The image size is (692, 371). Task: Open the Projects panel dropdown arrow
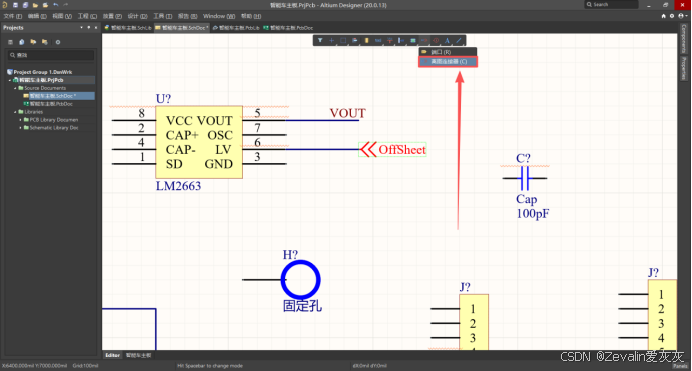click(81, 27)
